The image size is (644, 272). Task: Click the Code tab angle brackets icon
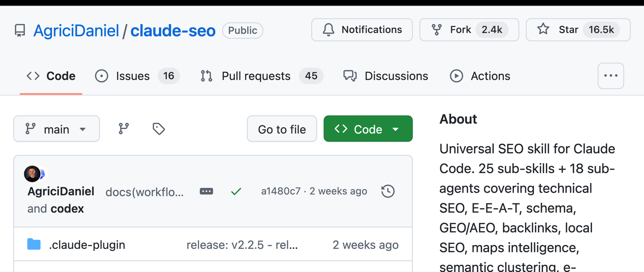[x=33, y=76]
